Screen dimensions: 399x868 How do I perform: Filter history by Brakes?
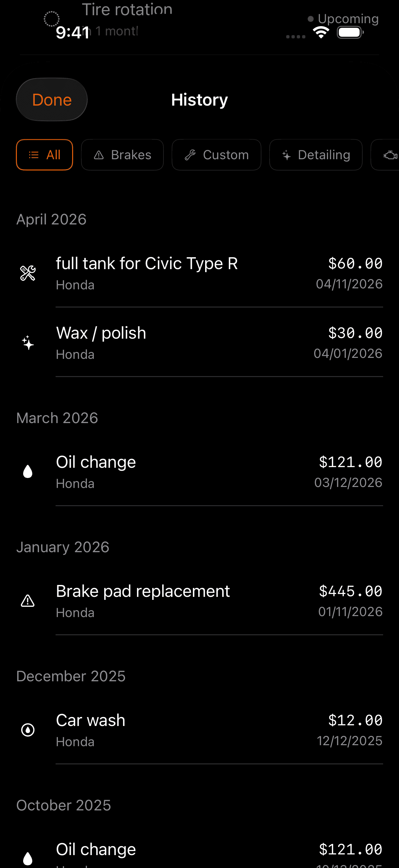[122, 155]
